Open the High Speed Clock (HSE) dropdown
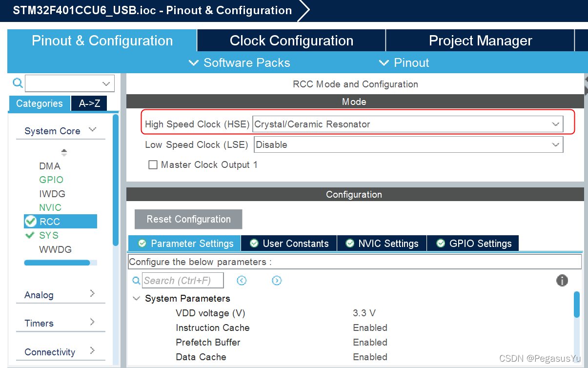The image size is (588, 368). [407, 124]
